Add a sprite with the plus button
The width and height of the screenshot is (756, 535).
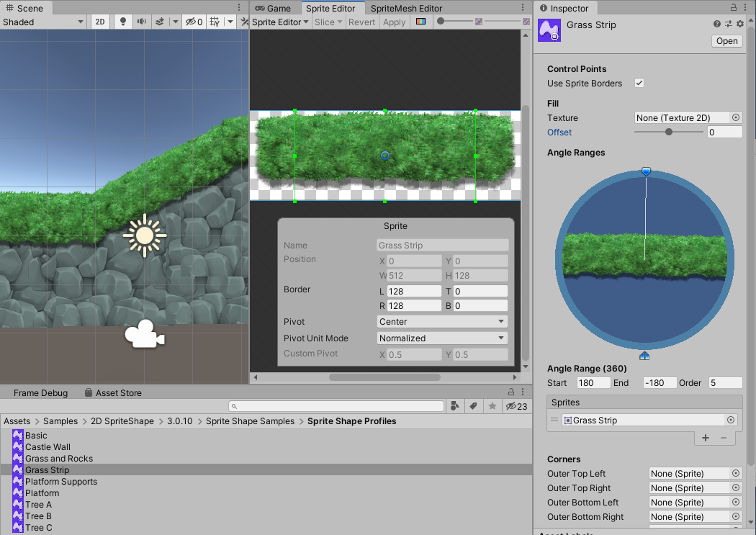click(705, 438)
